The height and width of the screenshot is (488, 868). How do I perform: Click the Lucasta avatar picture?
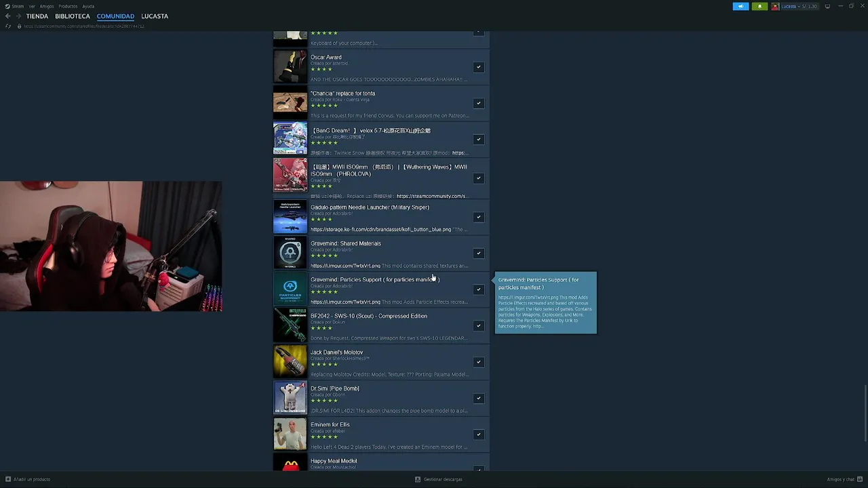[775, 6]
